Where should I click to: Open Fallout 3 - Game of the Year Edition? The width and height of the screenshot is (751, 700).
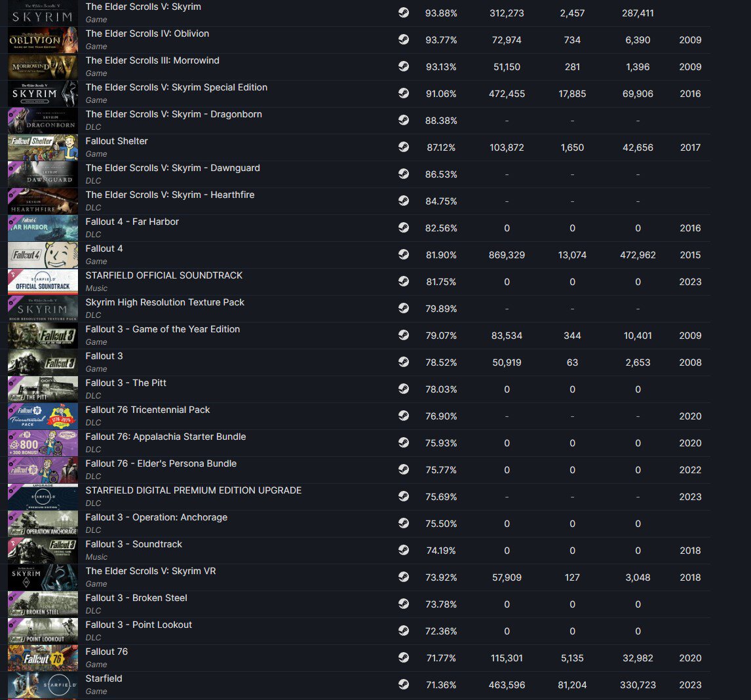pyautogui.click(x=163, y=329)
